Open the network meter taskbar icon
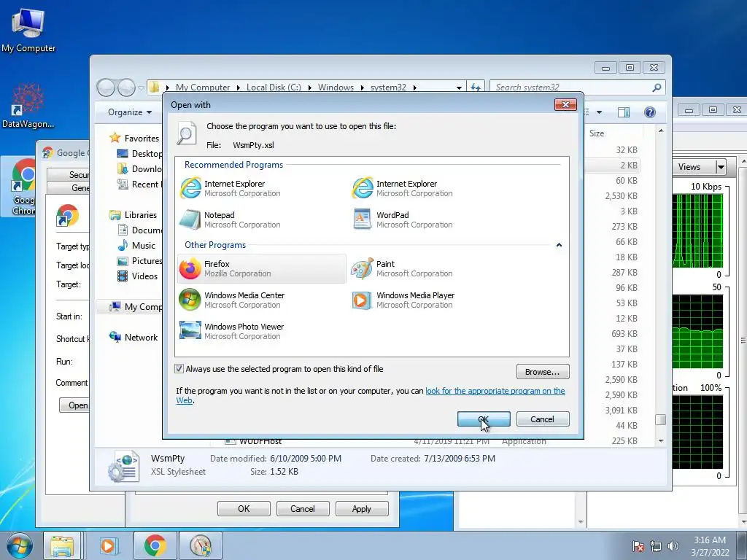The width and height of the screenshot is (747, 560). coord(200,545)
